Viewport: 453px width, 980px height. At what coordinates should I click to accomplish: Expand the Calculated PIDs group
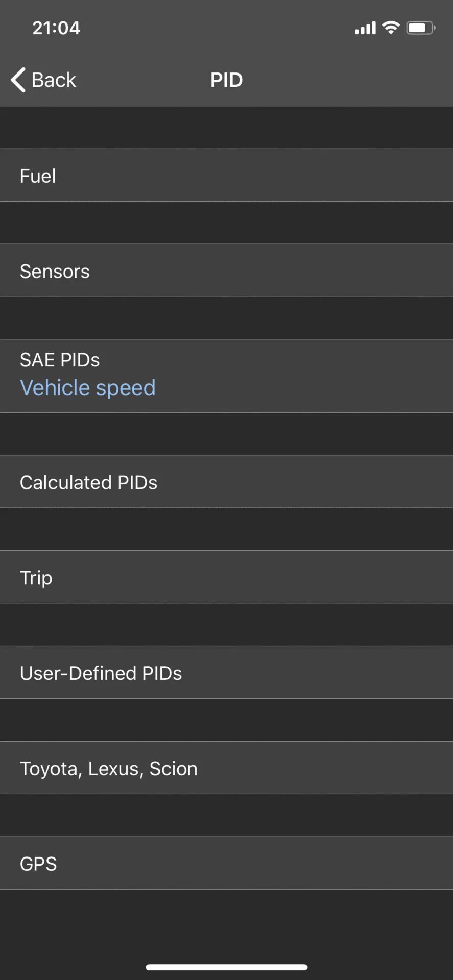(226, 482)
